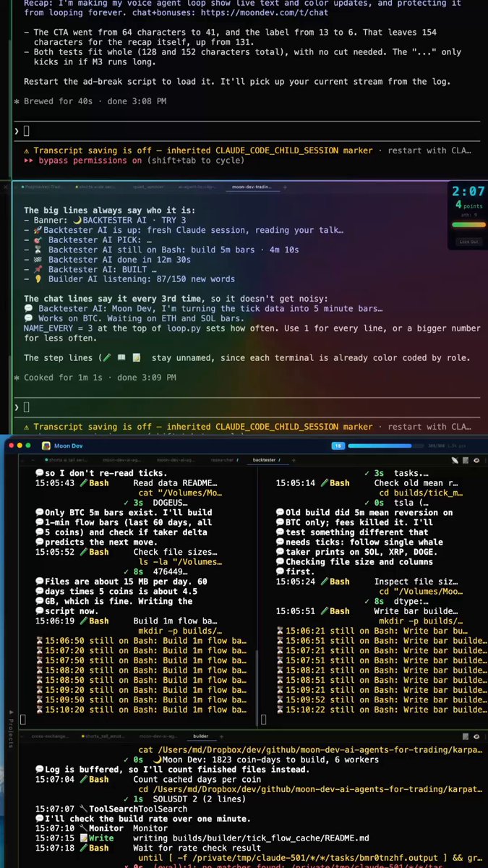Screen dimensions: 488x868
Task: Click the middle icon in Moon Dev toolbar right
Action: [x=466, y=460]
